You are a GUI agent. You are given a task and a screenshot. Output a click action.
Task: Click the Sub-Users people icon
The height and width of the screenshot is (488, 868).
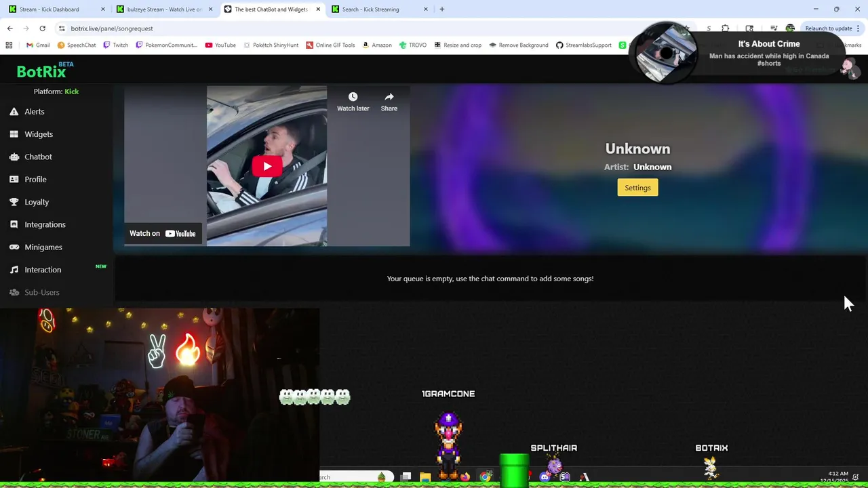[14, 292]
